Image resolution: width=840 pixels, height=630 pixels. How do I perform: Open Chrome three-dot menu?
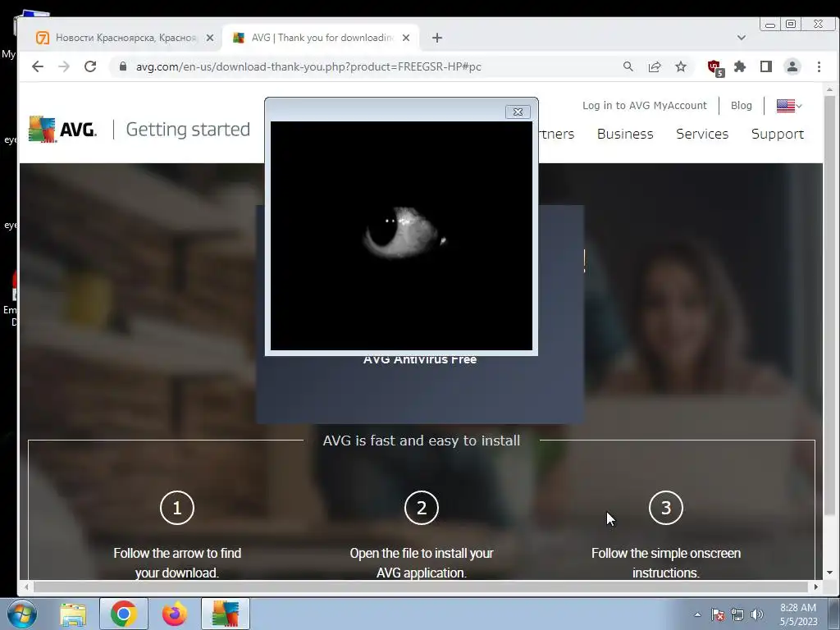[819, 66]
